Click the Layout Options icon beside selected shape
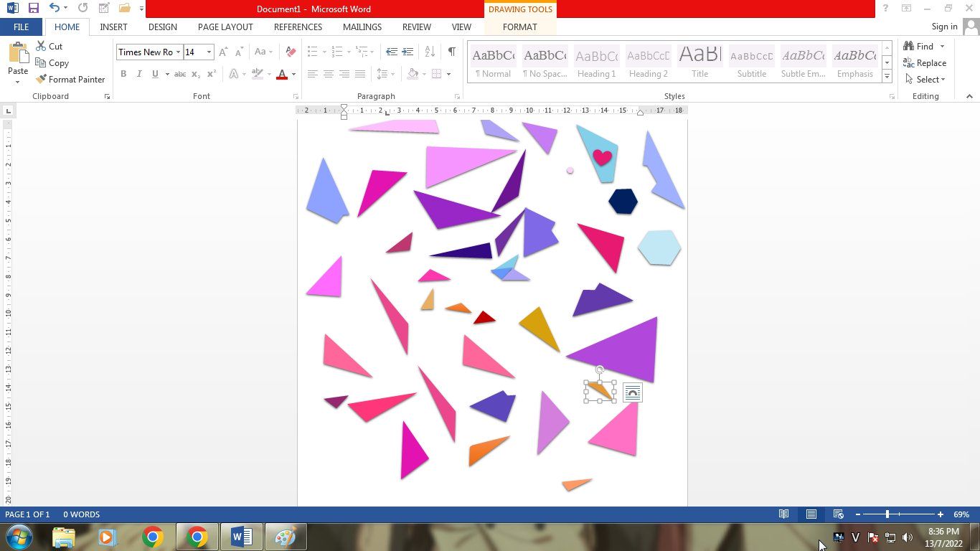This screenshot has height=551, width=980. click(x=632, y=392)
